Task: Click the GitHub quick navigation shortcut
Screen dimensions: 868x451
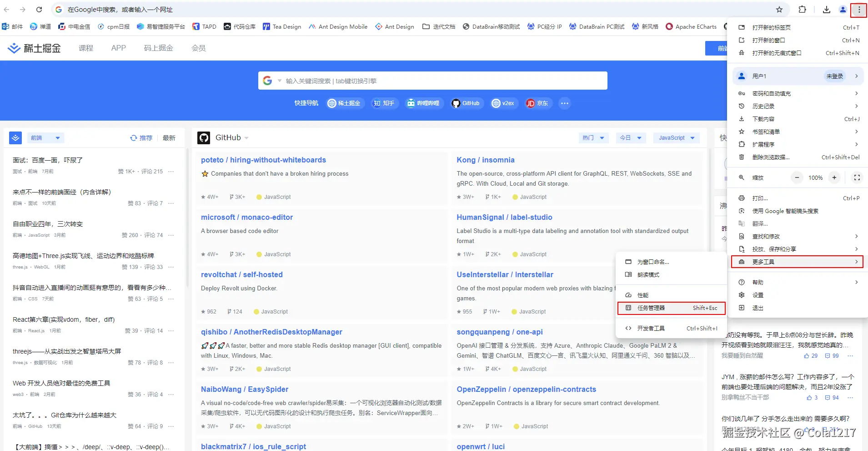Action: click(466, 103)
